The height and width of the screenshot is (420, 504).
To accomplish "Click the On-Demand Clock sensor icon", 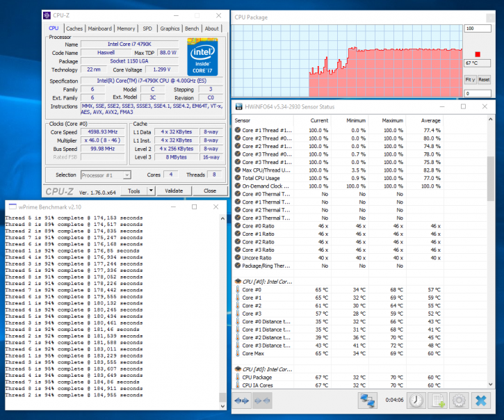I will point(238,186).
